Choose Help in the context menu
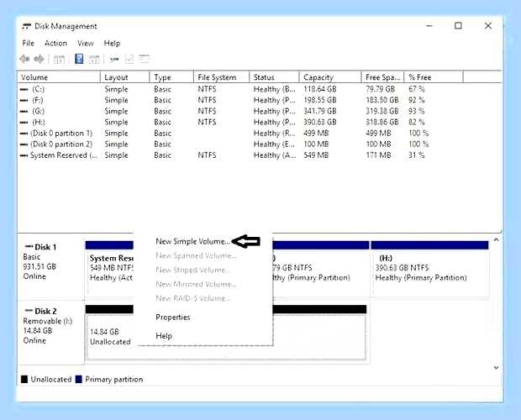The height and width of the screenshot is (420, 521). (x=164, y=336)
